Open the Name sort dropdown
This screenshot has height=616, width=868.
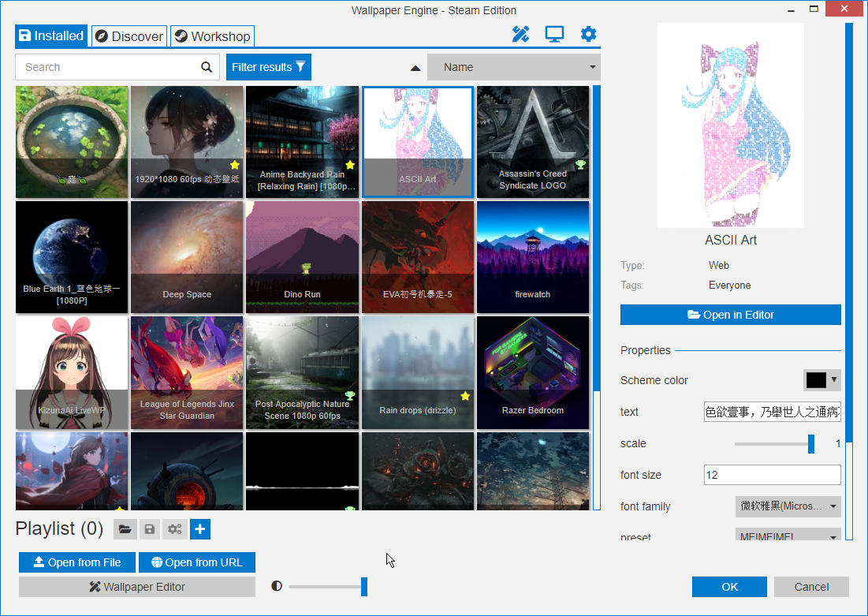coord(514,67)
